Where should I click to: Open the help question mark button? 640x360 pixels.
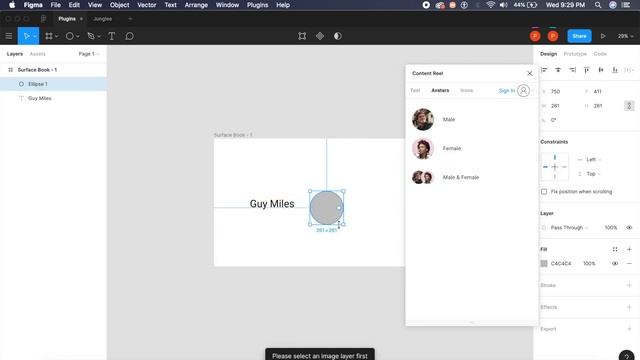tap(627, 356)
